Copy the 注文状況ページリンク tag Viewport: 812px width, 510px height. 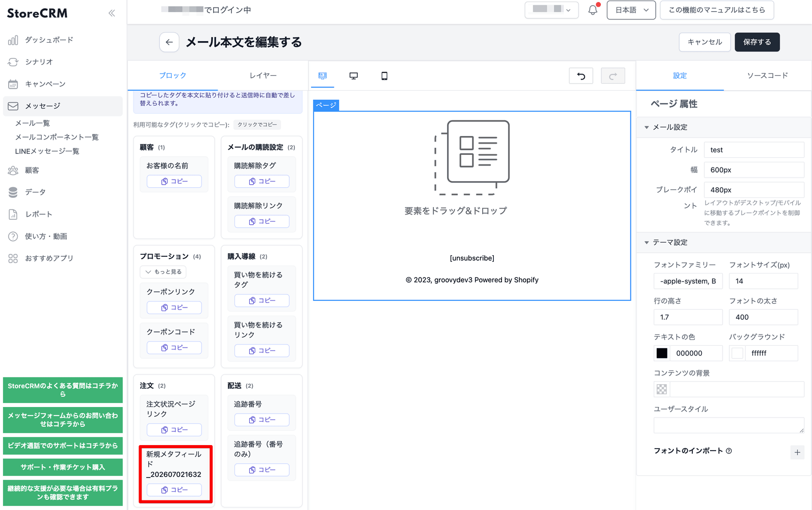point(174,430)
